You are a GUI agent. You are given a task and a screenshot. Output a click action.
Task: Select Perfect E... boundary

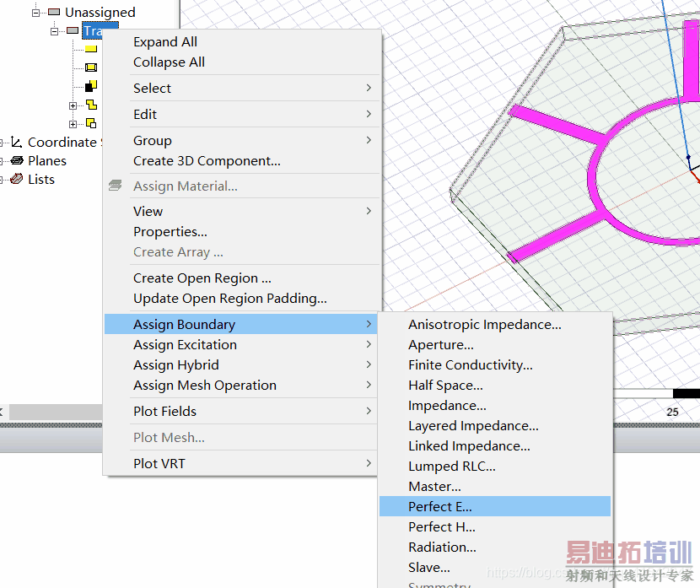click(x=495, y=507)
